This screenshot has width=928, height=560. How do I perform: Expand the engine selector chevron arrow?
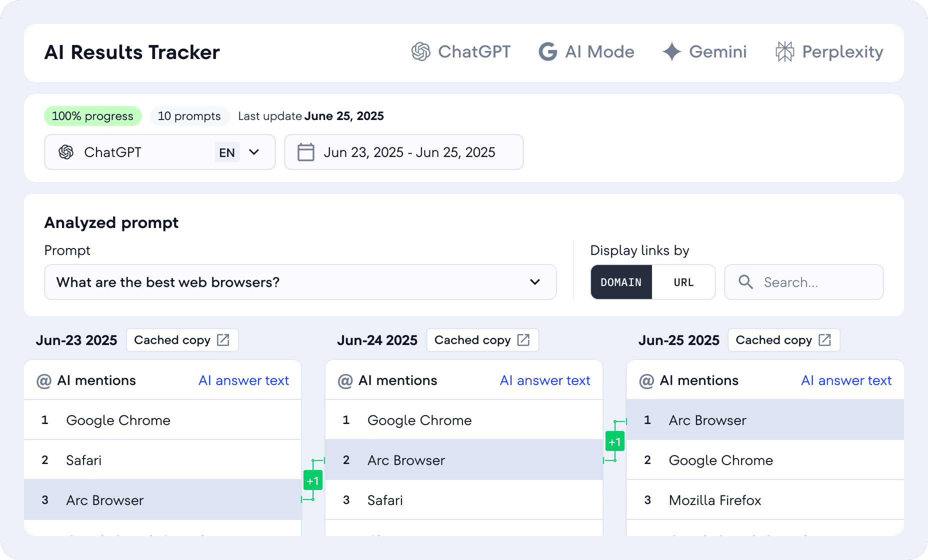254,152
